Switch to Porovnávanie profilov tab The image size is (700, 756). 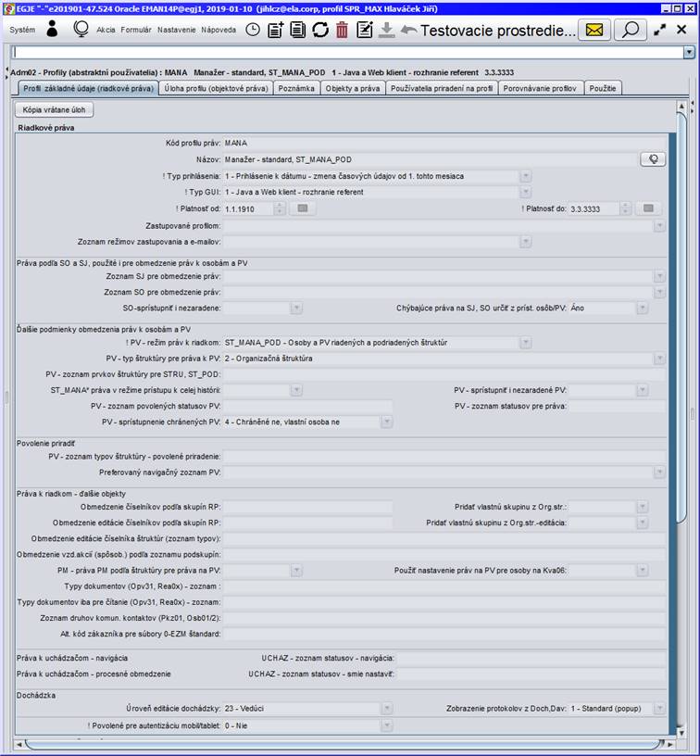[x=540, y=88]
